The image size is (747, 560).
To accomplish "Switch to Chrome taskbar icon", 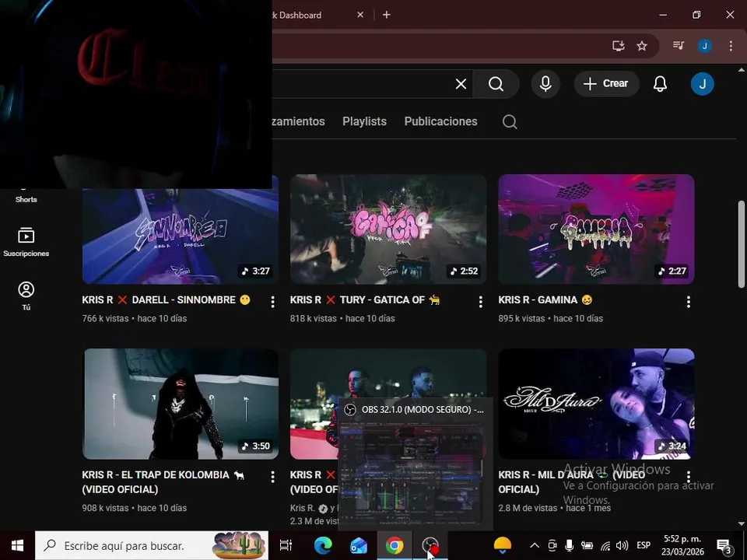I will [395, 546].
